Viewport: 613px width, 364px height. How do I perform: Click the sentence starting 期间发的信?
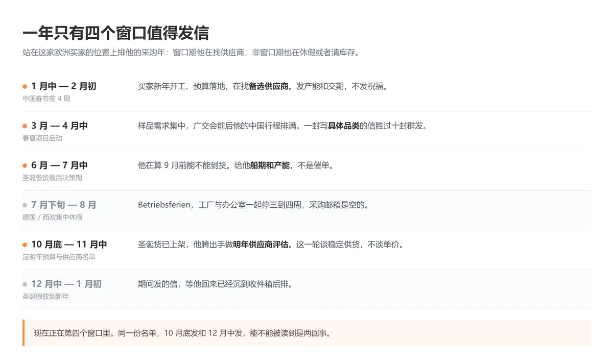coord(217,284)
